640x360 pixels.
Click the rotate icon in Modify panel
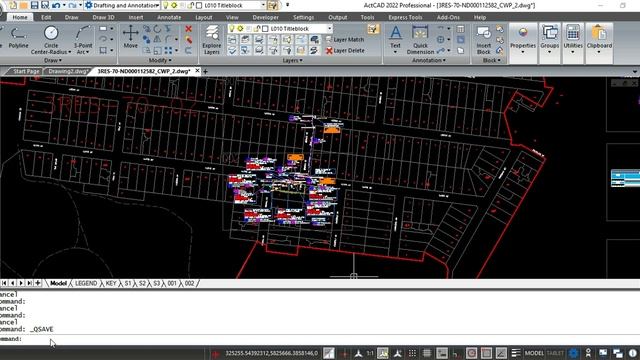tap(157, 29)
